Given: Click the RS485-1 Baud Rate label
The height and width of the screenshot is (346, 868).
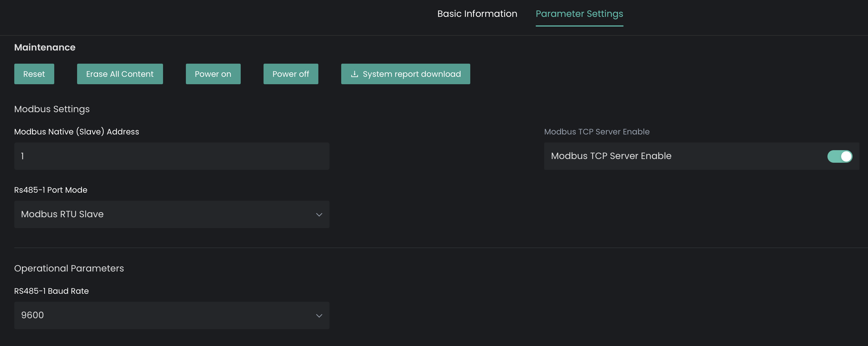Looking at the screenshot, I should click(51, 291).
